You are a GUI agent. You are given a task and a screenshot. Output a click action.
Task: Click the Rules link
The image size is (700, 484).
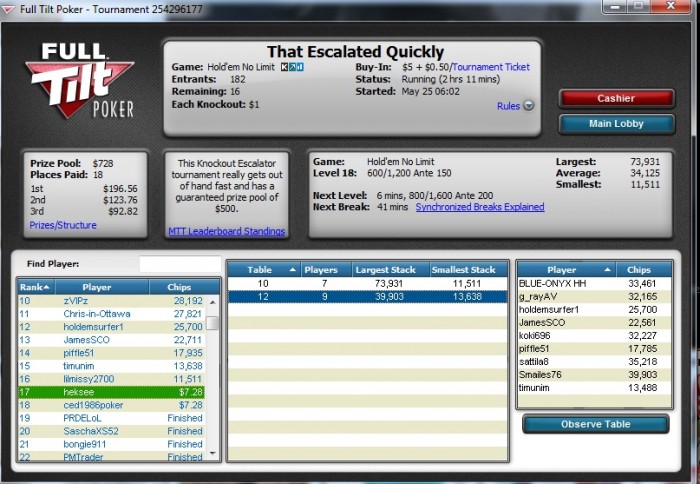click(x=508, y=106)
